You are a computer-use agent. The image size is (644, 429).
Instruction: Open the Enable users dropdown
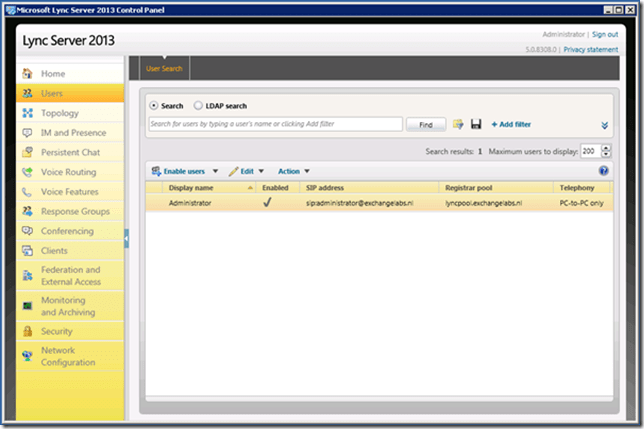point(185,171)
